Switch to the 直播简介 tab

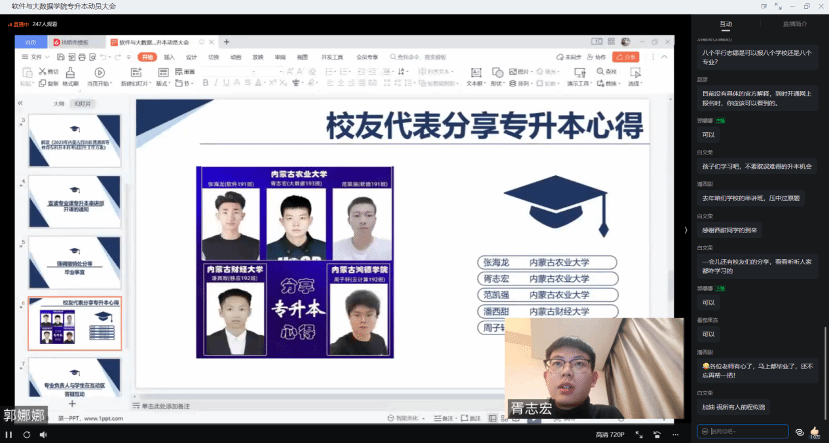pyautogui.click(x=795, y=23)
